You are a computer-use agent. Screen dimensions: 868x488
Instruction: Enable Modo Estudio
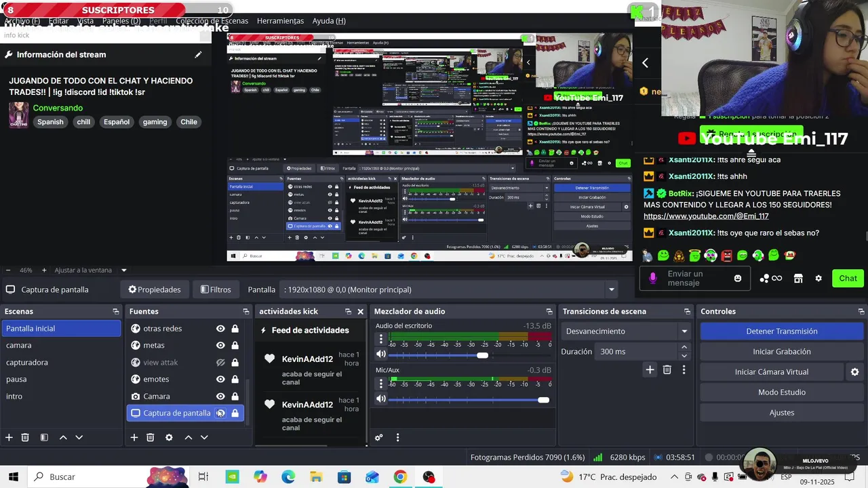[782, 392]
